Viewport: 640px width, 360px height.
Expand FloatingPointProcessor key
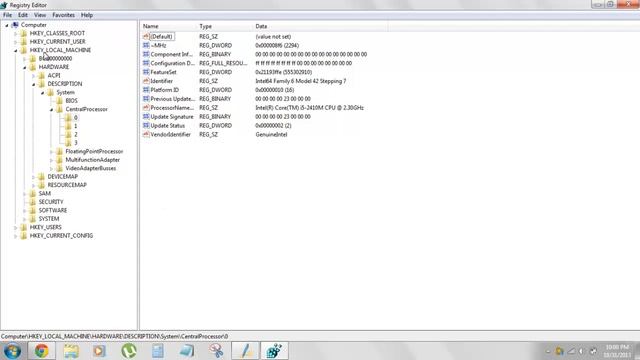(x=51, y=151)
